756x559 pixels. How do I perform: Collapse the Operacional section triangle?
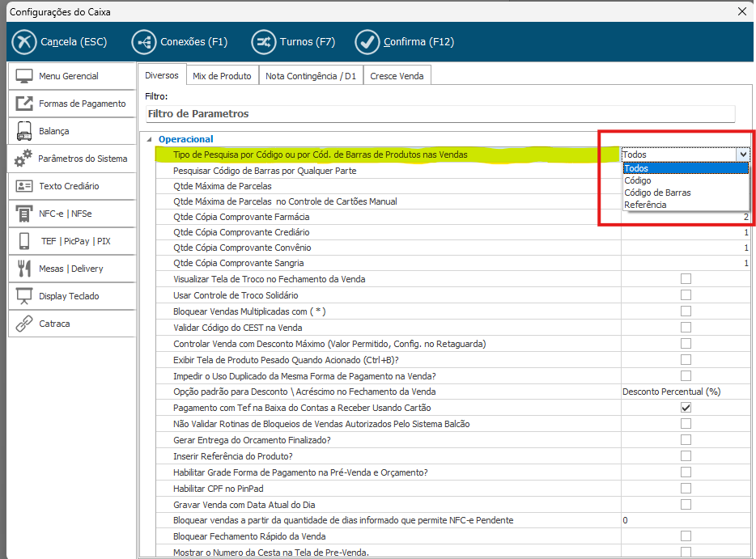click(148, 139)
